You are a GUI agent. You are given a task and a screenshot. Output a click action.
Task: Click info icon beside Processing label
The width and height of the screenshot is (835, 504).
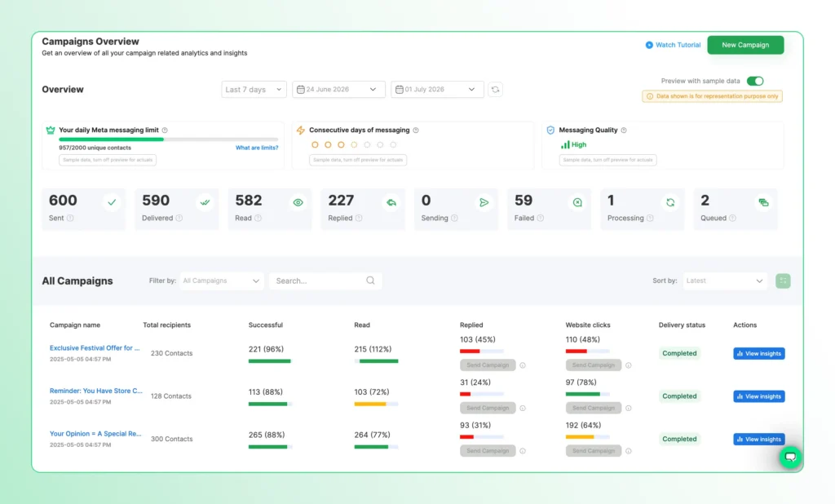pyautogui.click(x=650, y=218)
